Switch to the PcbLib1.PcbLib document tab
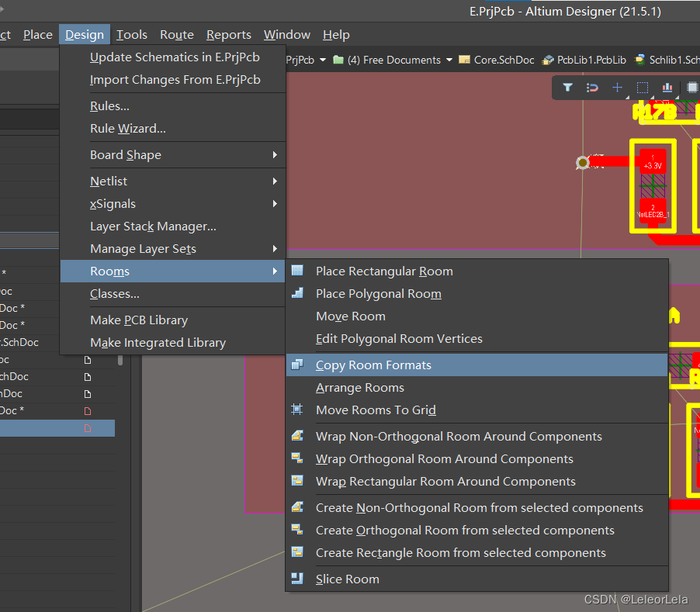Viewport: 700px width, 612px height. tap(584, 60)
